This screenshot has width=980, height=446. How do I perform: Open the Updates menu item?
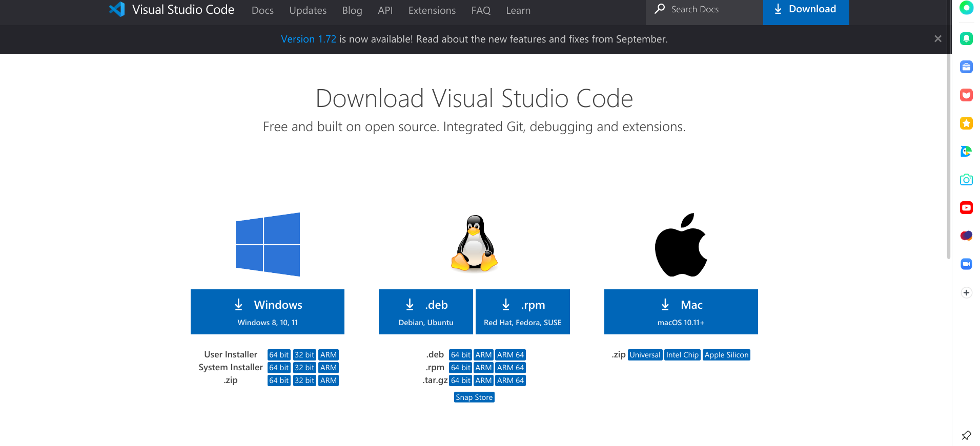tap(308, 10)
